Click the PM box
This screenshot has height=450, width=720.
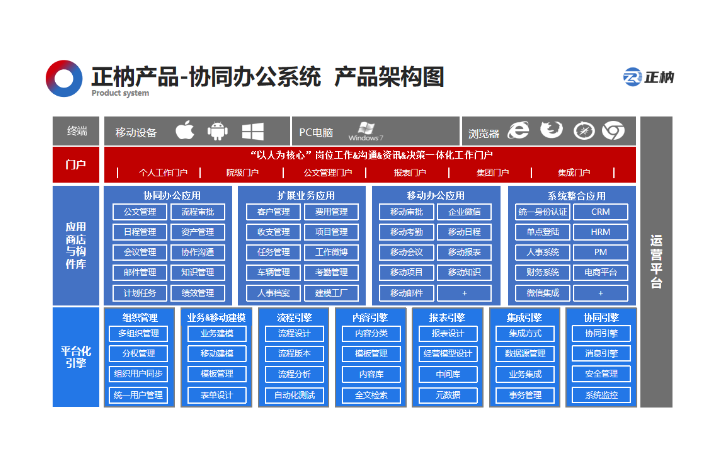[x=600, y=252]
